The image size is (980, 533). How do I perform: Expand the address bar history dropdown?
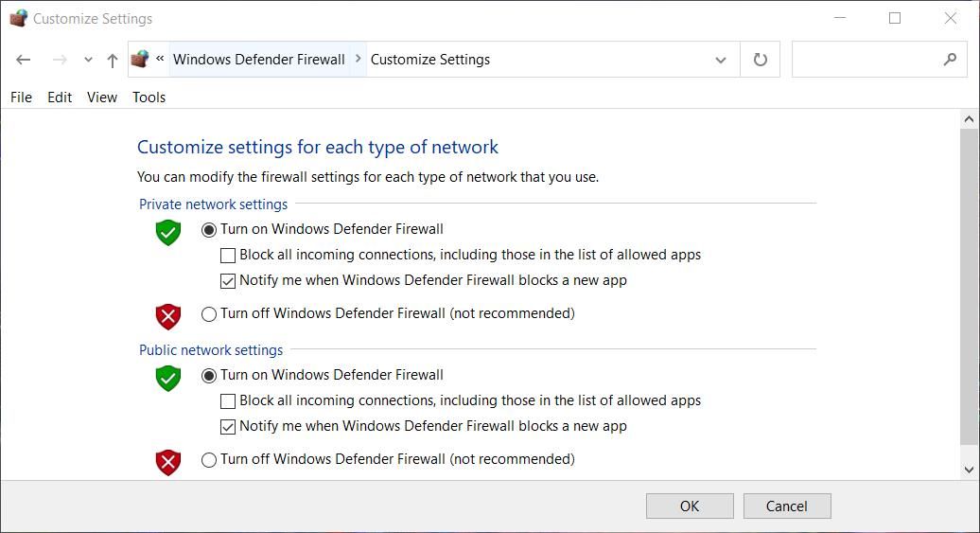(x=720, y=60)
